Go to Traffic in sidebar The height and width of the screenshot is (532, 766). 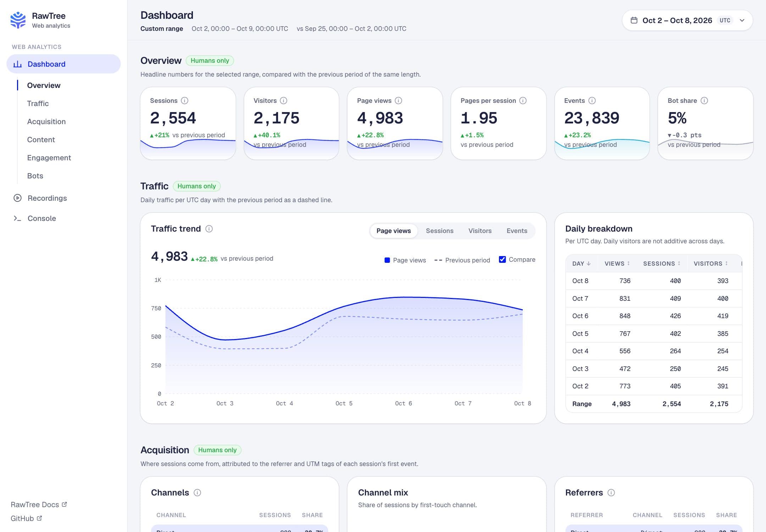(x=38, y=104)
